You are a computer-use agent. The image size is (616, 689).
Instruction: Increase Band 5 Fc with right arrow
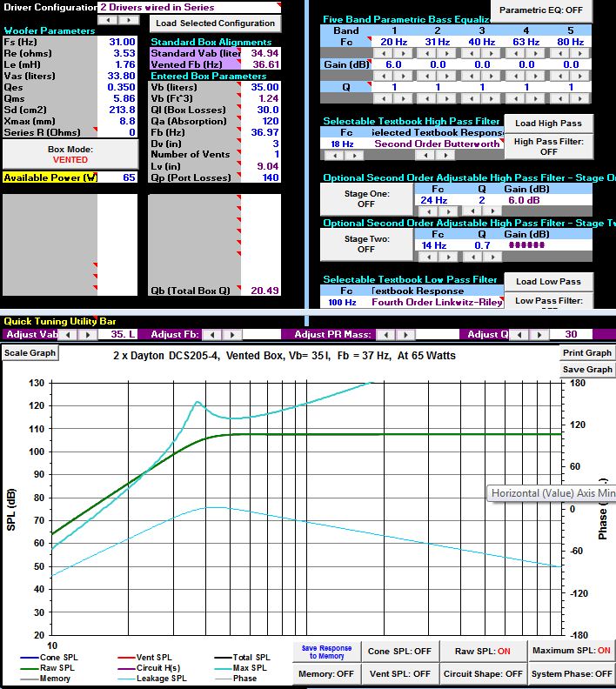(x=580, y=53)
